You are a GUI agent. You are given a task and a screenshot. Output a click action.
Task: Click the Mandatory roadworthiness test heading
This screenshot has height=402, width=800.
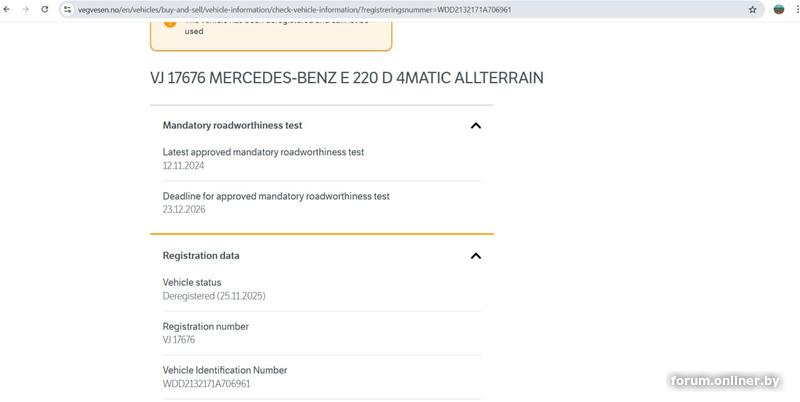click(232, 126)
